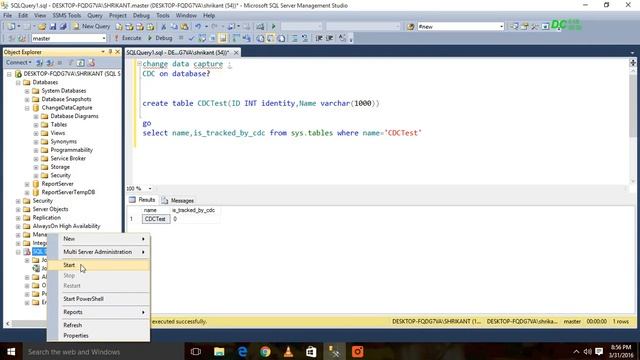Switch to the Messages tab
This screenshot has width=640, height=360.
tap(178, 200)
